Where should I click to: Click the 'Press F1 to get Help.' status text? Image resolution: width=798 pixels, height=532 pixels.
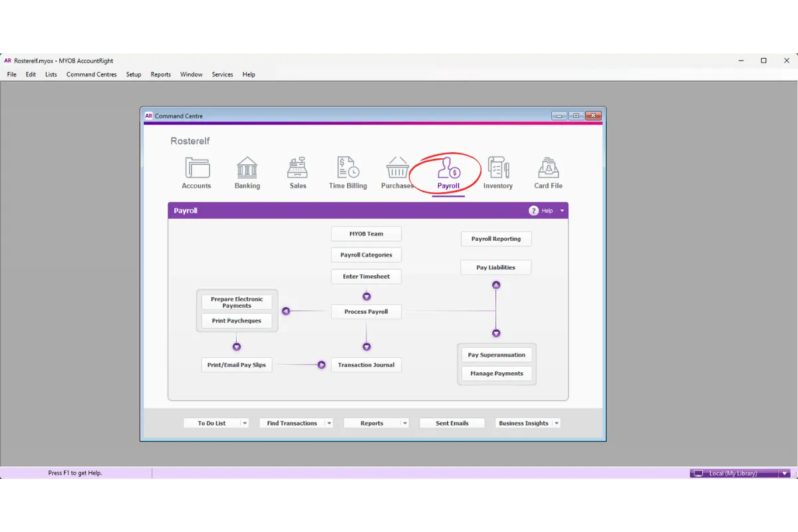(75, 473)
